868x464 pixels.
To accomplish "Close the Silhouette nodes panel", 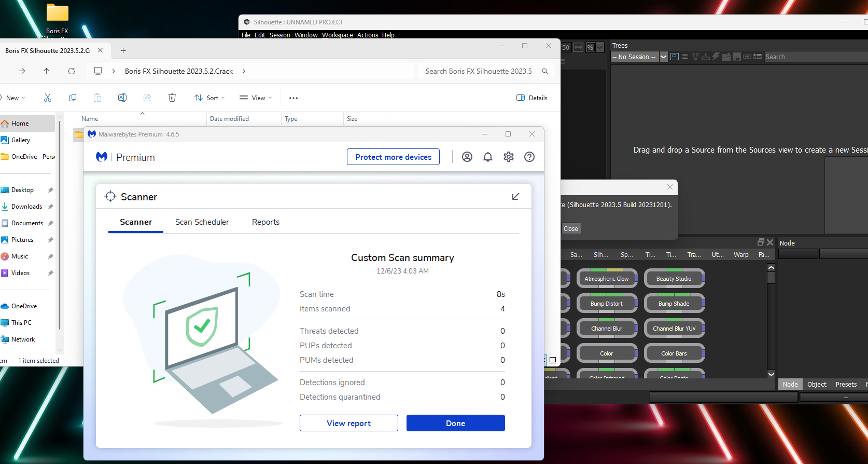I will pyautogui.click(x=770, y=242).
